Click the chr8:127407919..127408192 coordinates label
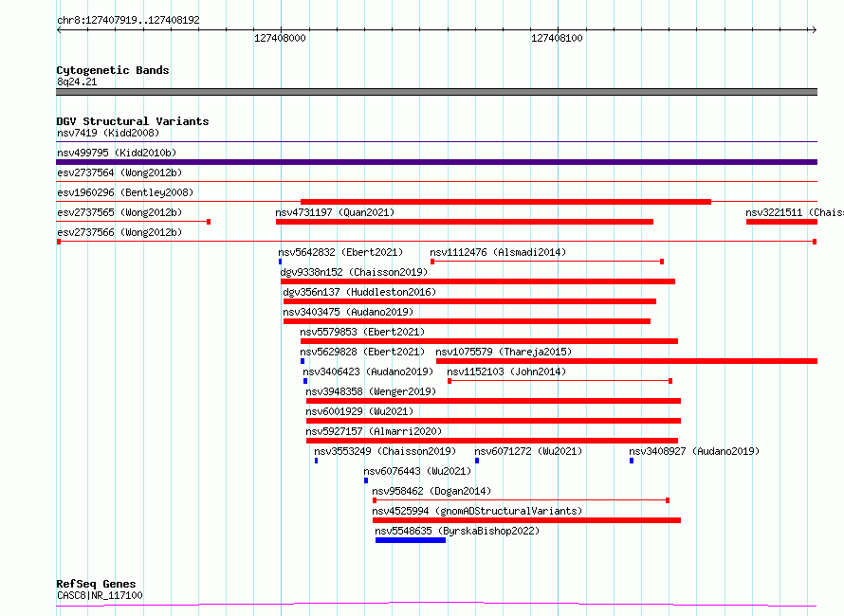The image size is (844, 616). click(x=128, y=20)
